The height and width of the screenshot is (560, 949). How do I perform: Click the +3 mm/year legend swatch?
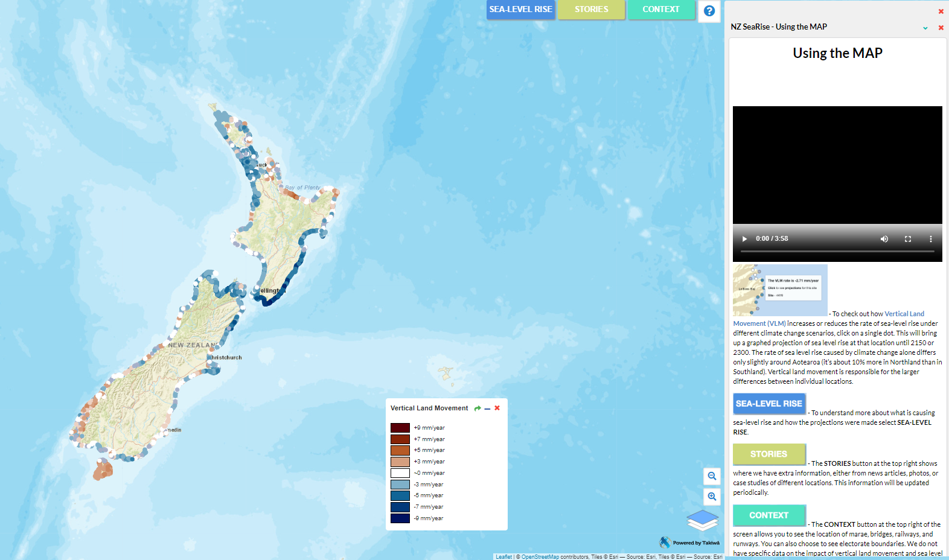[x=400, y=462]
